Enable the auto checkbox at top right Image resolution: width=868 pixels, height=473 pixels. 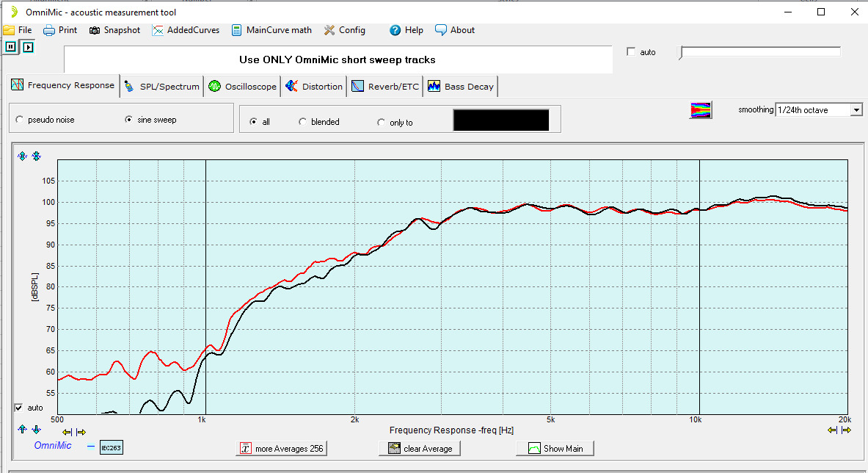pyautogui.click(x=631, y=52)
